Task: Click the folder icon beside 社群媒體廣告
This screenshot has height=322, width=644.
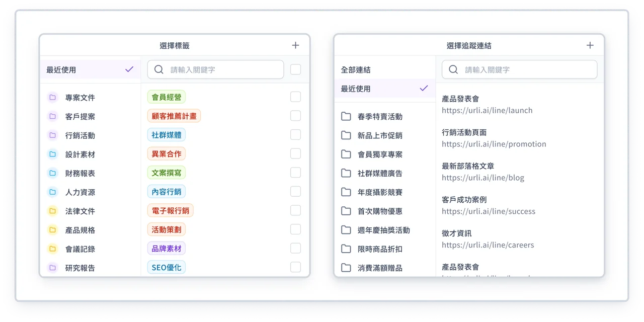Action: [x=346, y=173]
